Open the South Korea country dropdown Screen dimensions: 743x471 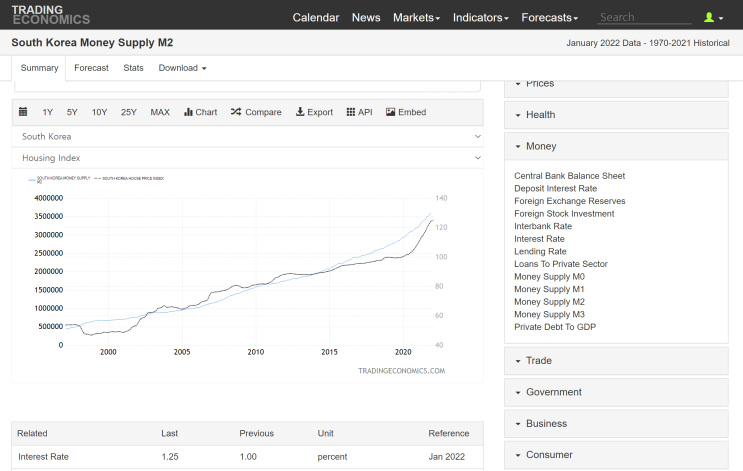tap(247, 136)
